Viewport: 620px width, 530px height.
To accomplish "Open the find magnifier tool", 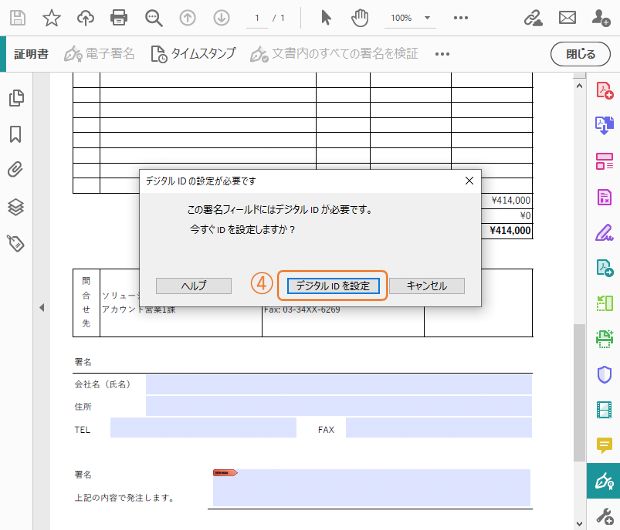I will pos(153,18).
